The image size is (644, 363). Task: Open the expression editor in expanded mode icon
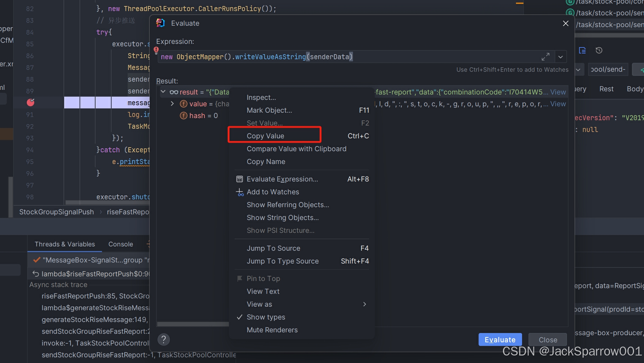coord(546,56)
